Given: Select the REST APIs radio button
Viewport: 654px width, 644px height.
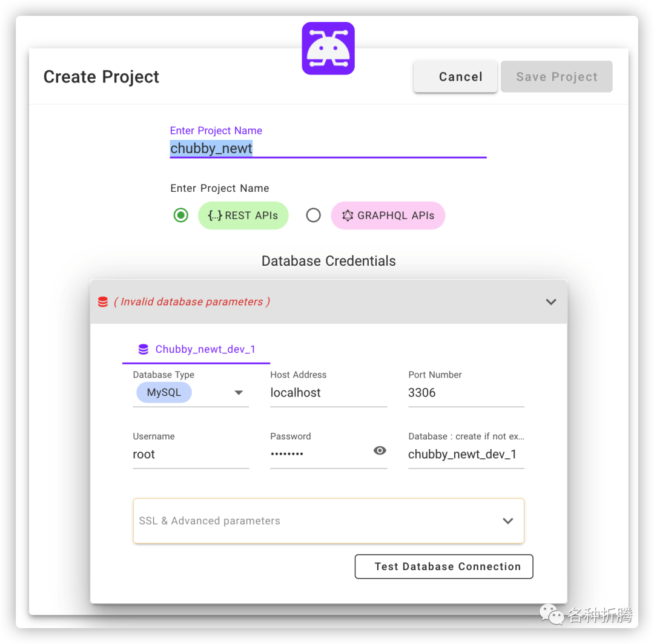Looking at the screenshot, I should [x=180, y=215].
